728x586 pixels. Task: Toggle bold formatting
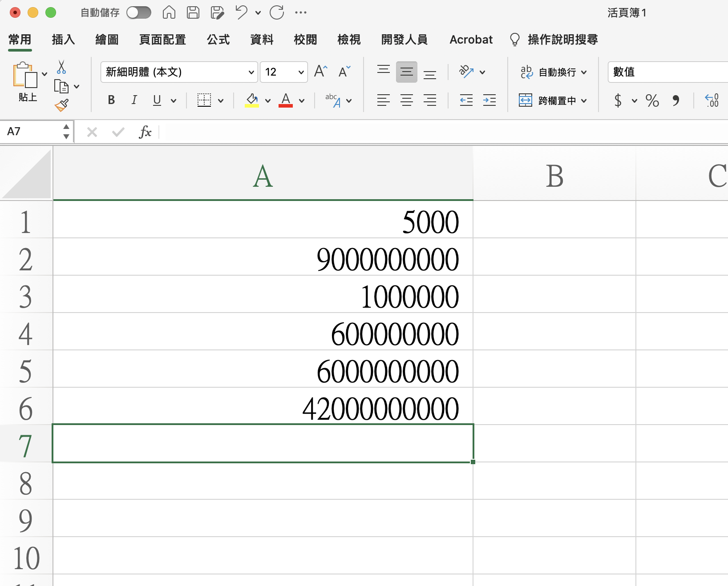coord(111,100)
